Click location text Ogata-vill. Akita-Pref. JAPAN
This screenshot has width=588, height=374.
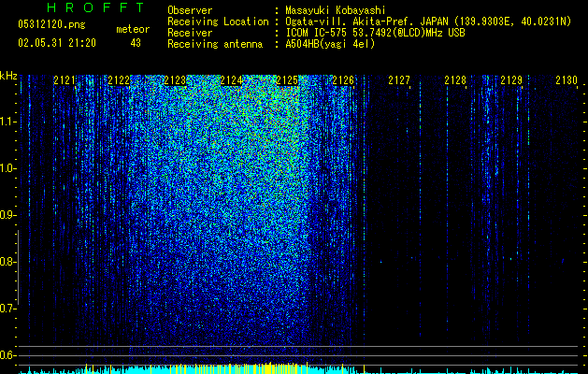pyautogui.click(x=366, y=22)
